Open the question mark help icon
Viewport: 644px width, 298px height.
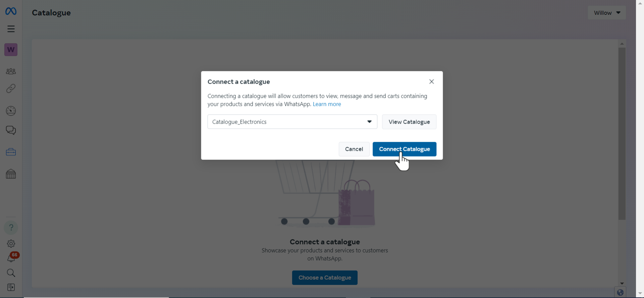pyautogui.click(x=11, y=228)
